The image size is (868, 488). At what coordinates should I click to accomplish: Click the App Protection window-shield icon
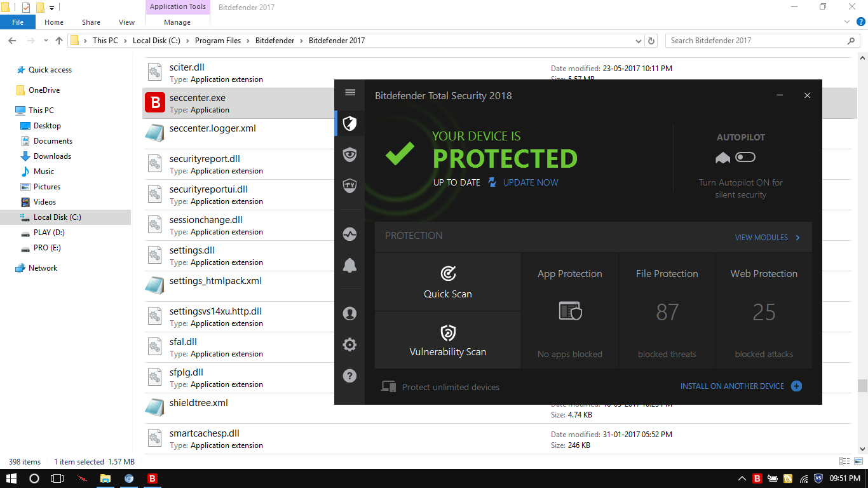tap(570, 311)
